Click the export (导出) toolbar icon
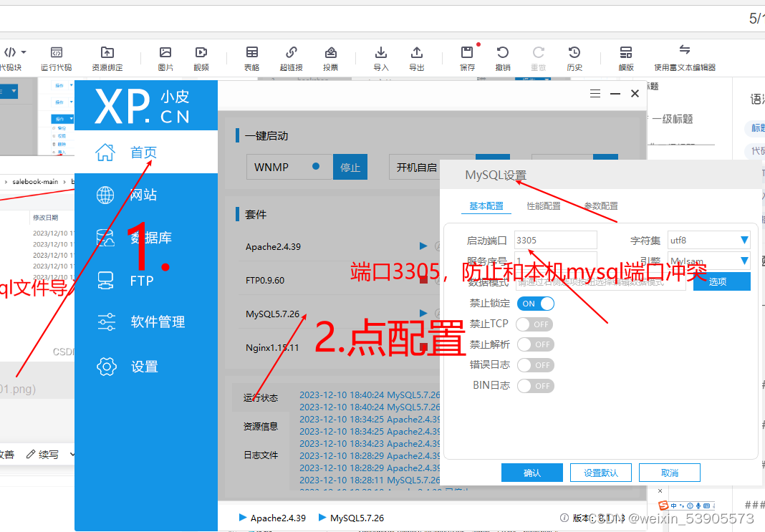The width and height of the screenshot is (765, 532). tap(417, 52)
